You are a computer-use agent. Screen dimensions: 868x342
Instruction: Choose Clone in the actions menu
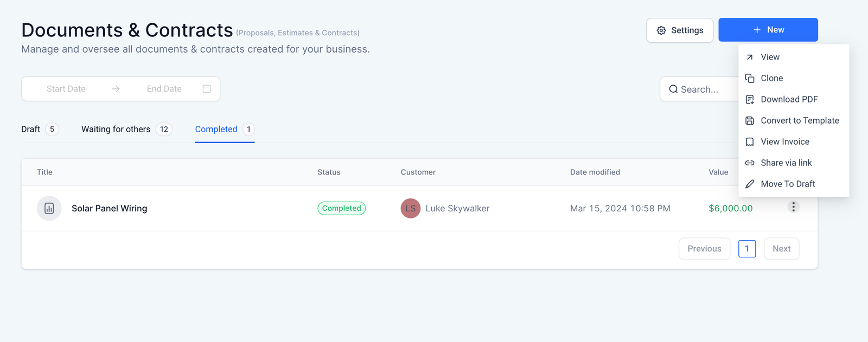(771, 78)
